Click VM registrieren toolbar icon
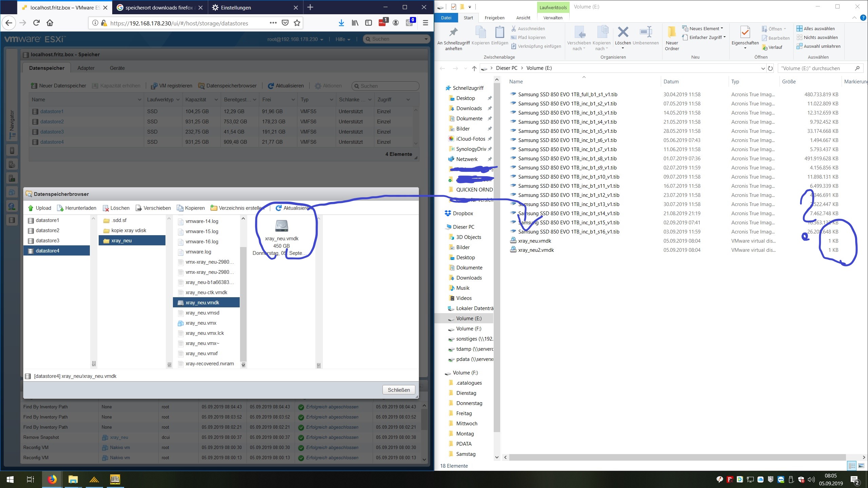 (154, 86)
